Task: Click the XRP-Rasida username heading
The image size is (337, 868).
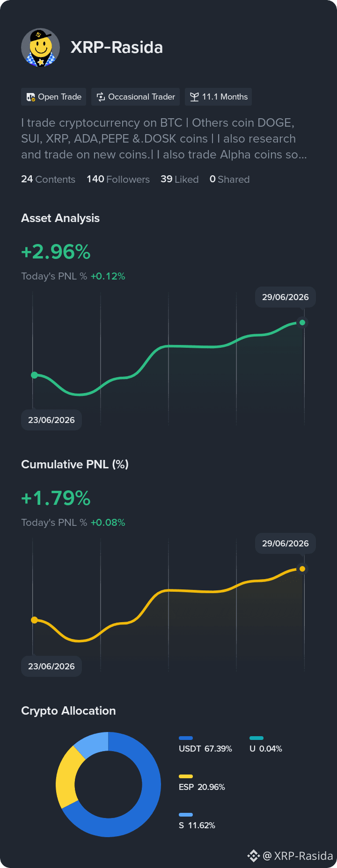Action: (x=117, y=47)
